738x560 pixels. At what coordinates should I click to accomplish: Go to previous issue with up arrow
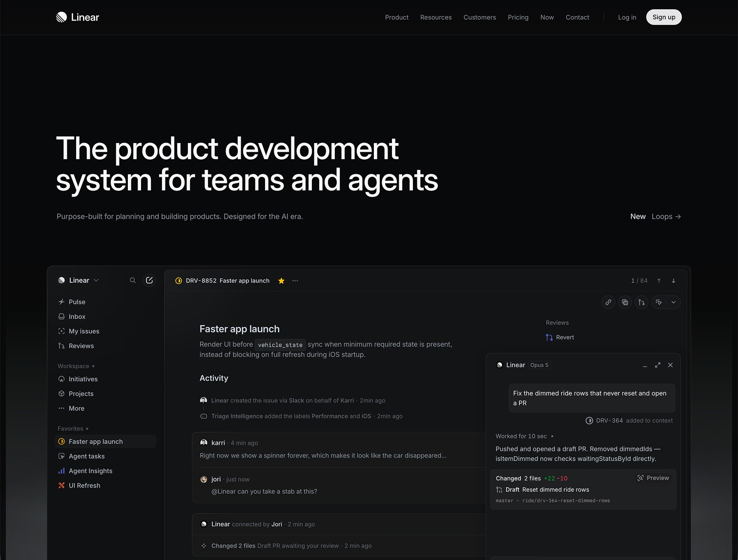[659, 281]
